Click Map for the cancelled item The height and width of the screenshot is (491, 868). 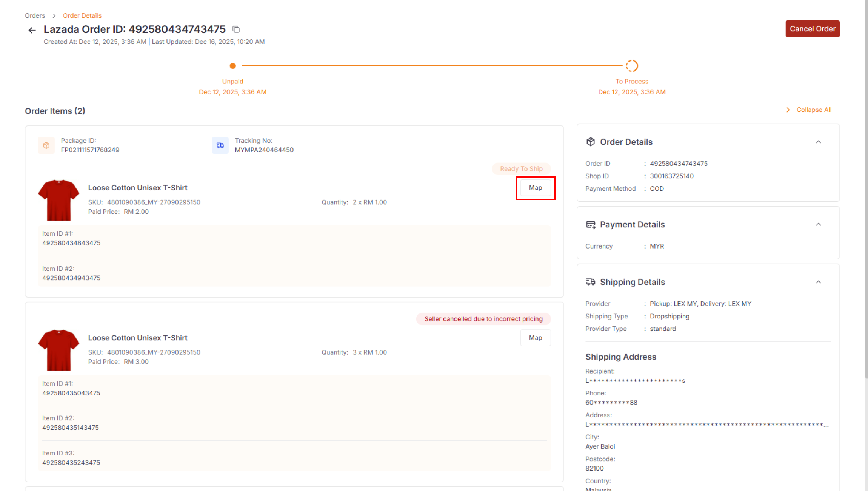535,338
